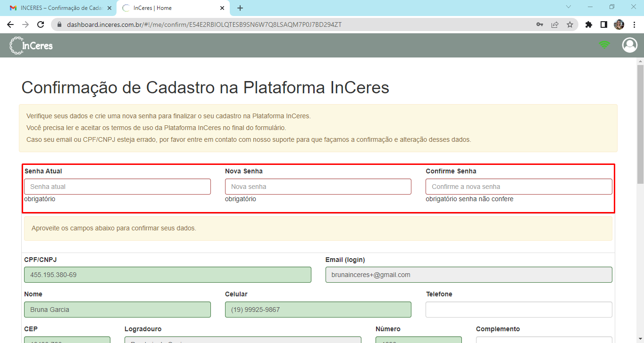The height and width of the screenshot is (343, 644).
Task: Click the Email (login) field
Action: pyautogui.click(x=469, y=275)
